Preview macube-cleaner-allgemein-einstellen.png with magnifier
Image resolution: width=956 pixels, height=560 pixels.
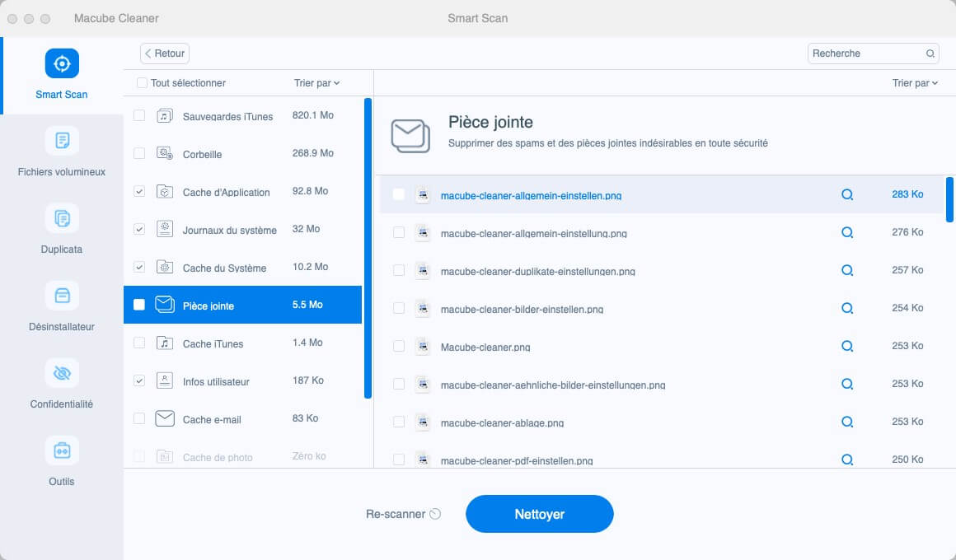coord(847,195)
